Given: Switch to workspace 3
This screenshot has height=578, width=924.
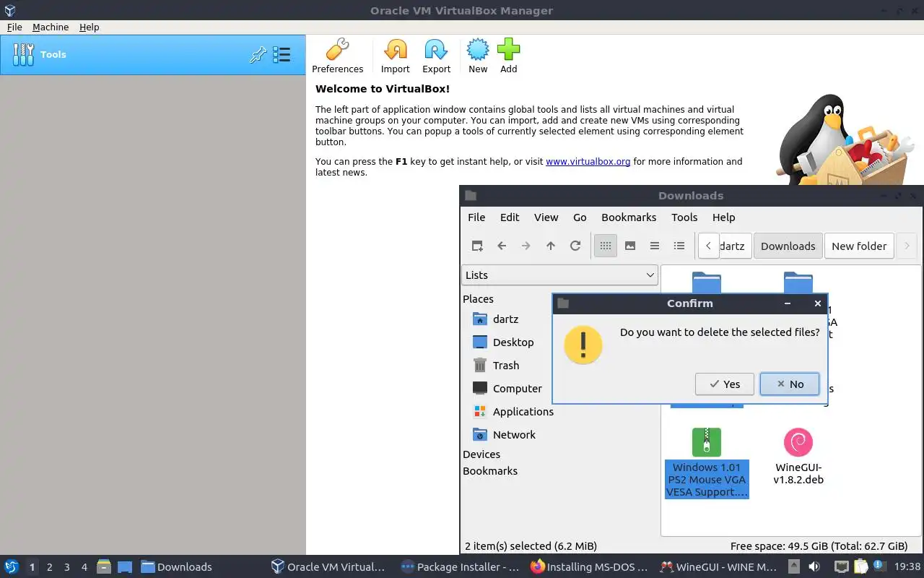Looking at the screenshot, I should [67, 567].
